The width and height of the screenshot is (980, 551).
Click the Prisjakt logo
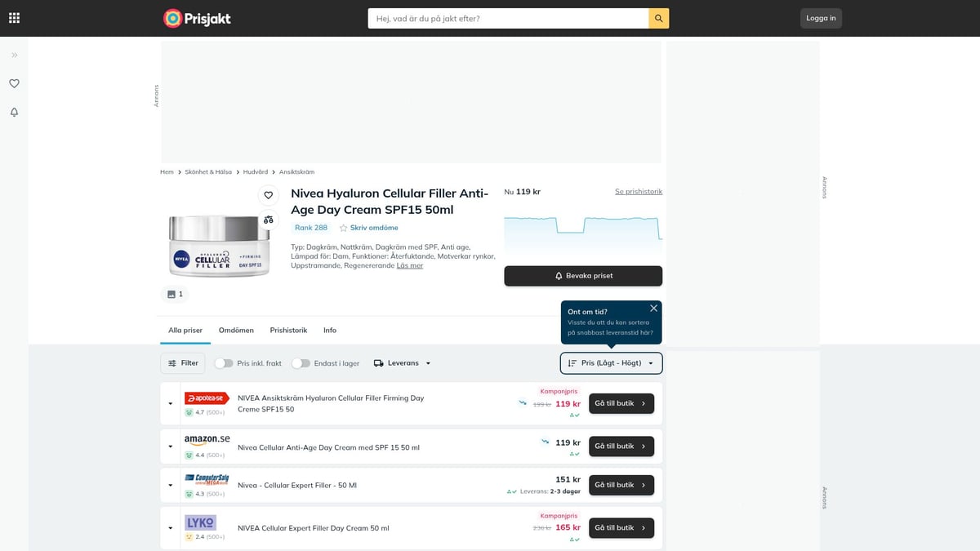tap(198, 18)
